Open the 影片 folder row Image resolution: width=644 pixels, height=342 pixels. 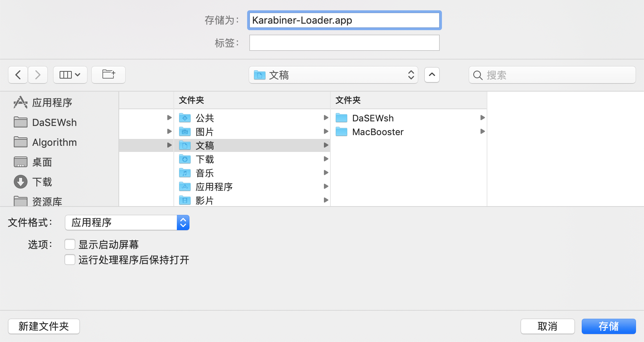[252, 200]
